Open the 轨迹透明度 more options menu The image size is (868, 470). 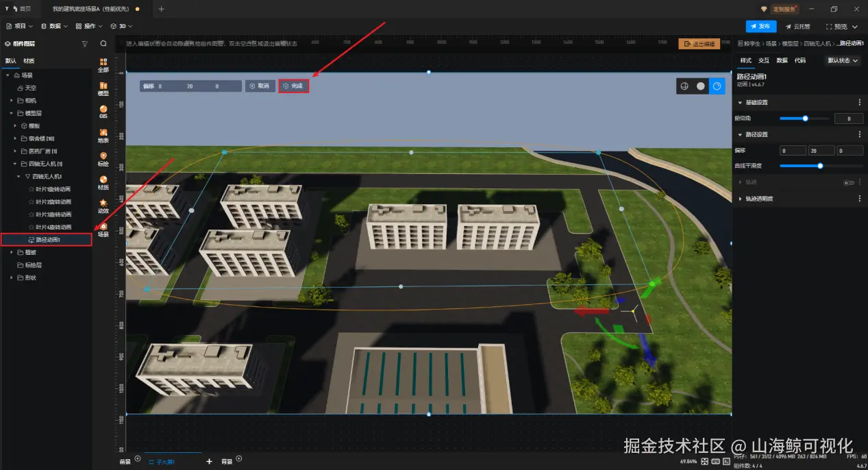[x=860, y=199]
